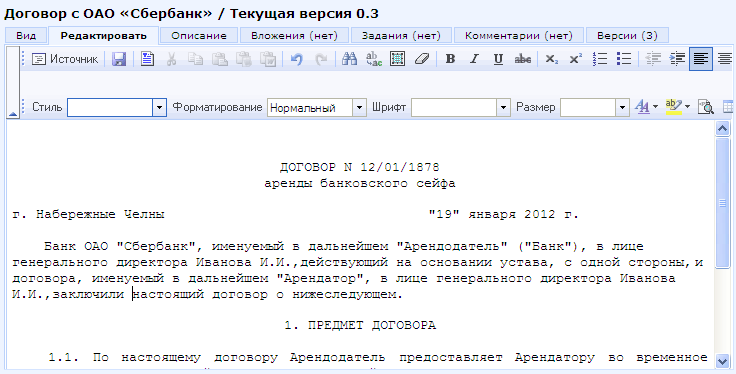
Task: Click the date "19" января 2012 г.
Action: 504,215
